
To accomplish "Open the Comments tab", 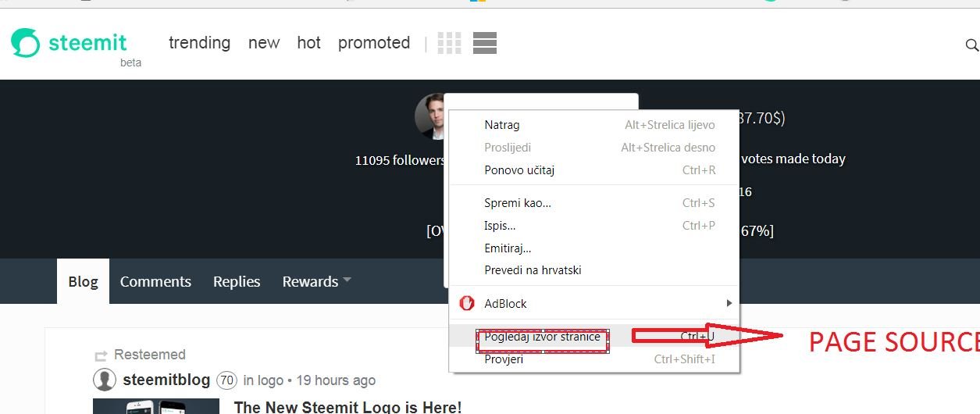I will click(155, 281).
